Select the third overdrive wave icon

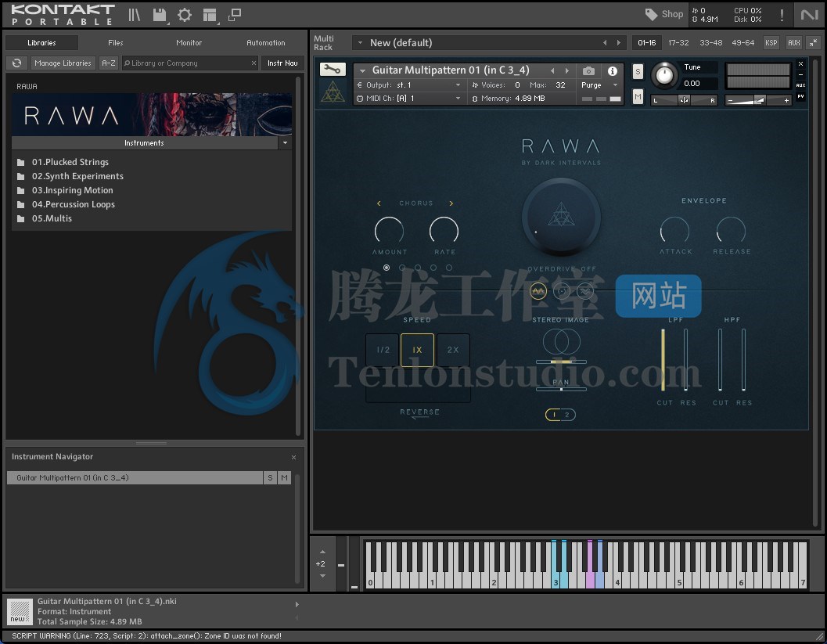[585, 290]
